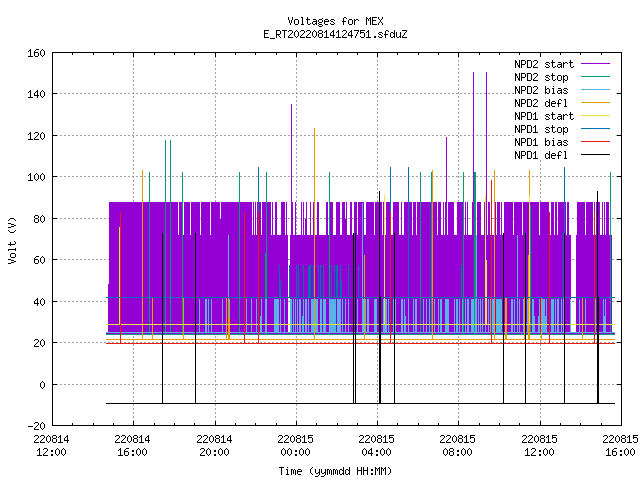Click the NPD2 stop green legend line
This screenshot has height=480, width=640.
coord(595,77)
